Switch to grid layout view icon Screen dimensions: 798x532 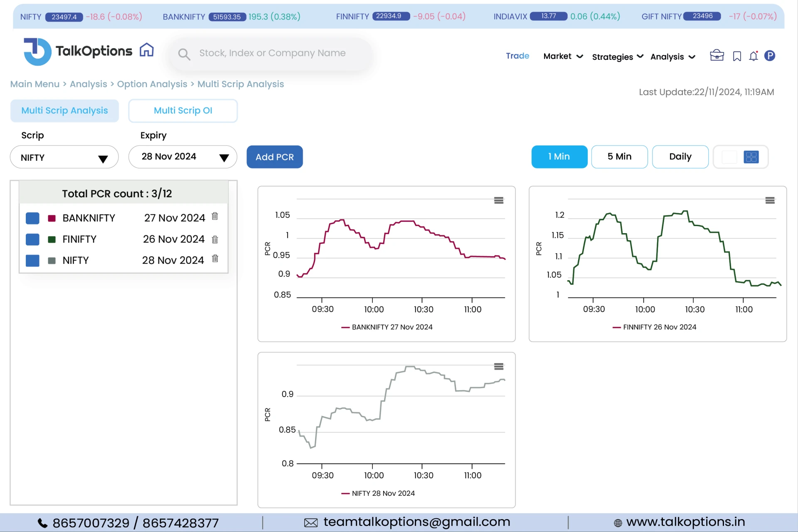[x=751, y=157]
